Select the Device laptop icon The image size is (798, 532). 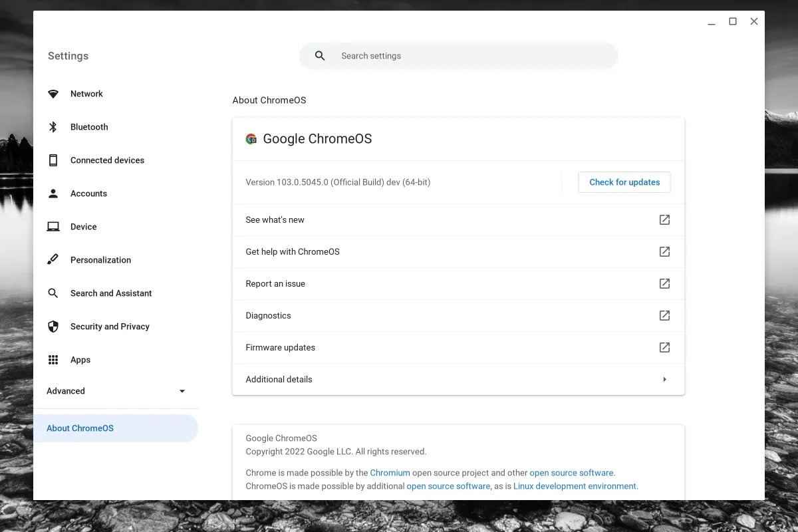click(x=53, y=227)
